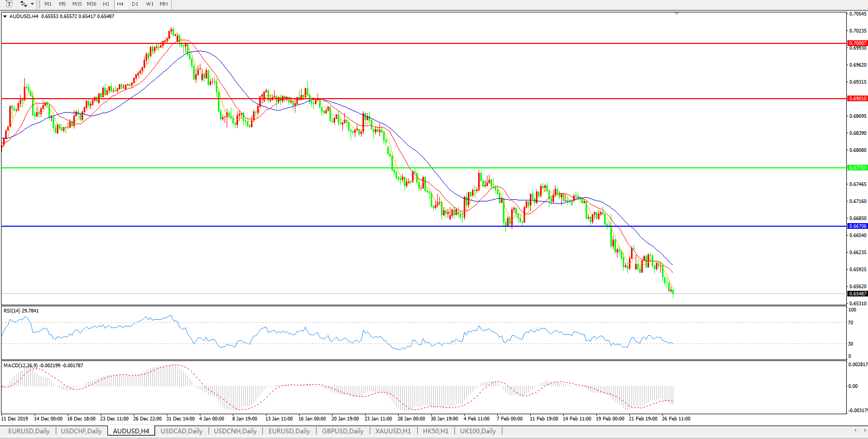Enable the H1 timeframe button

[106, 4]
